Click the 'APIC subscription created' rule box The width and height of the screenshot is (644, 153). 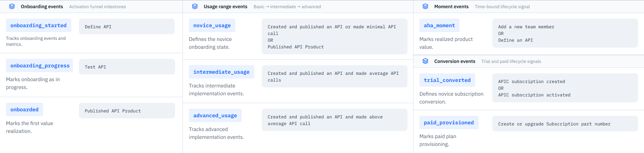(565, 88)
